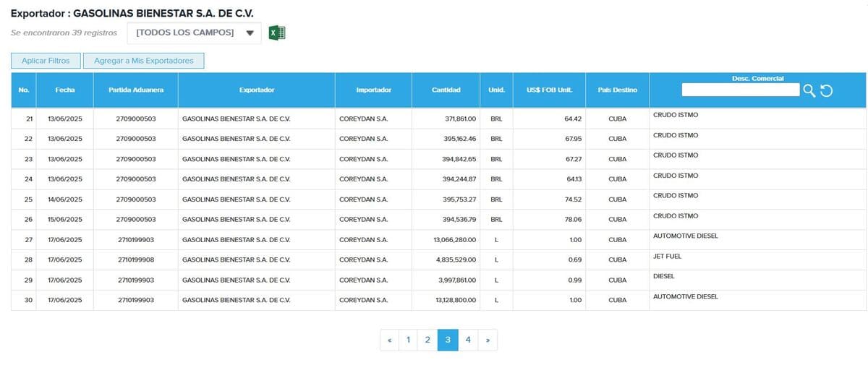This screenshot has height=365, width=868.
Task: Click COREYDAN S.A. importer in row 24
Action: pos(364,179)
